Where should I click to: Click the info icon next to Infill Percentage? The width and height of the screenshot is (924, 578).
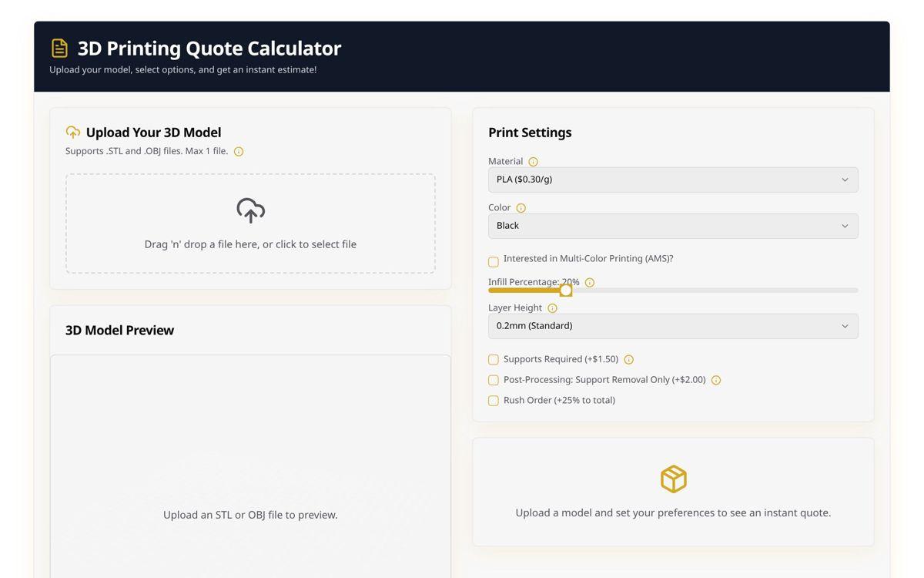(590, 283)
